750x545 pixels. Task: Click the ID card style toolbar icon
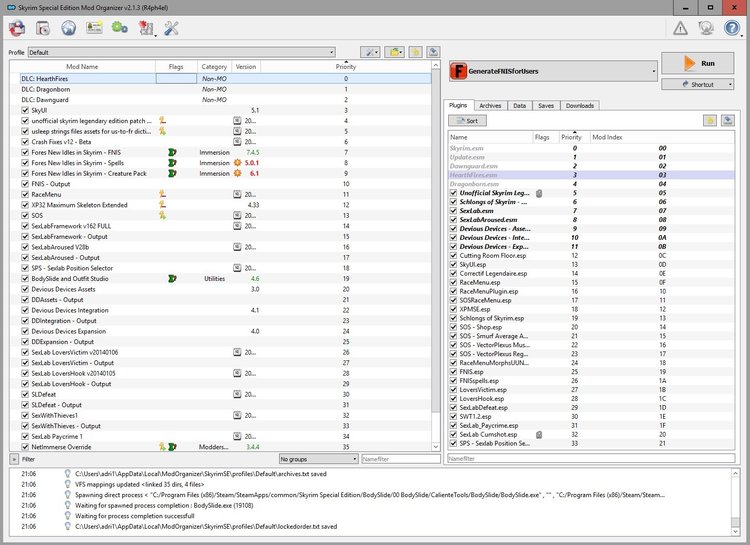tap(94, 28)
